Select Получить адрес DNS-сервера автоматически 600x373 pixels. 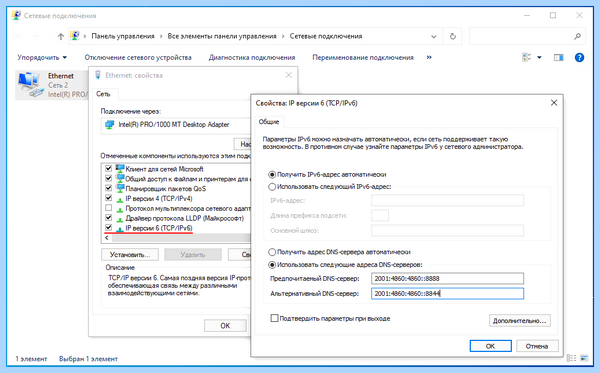(x=272, y=252)
